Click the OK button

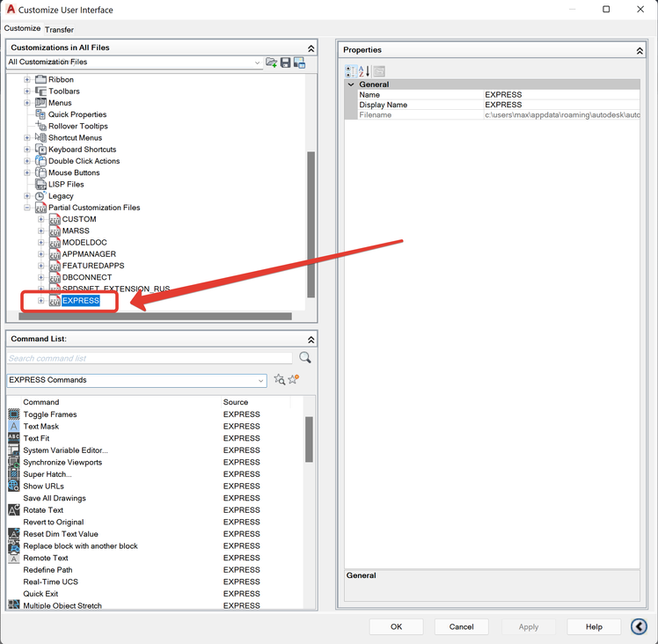(396, 626)
